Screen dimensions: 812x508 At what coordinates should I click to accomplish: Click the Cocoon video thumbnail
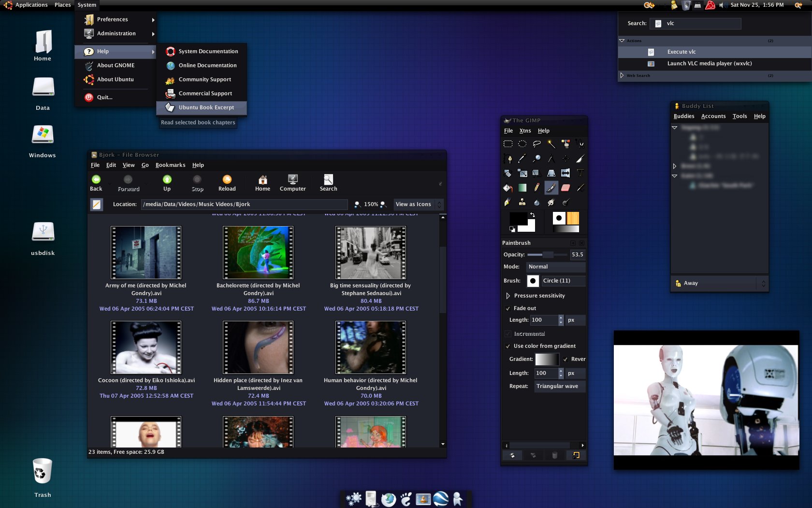[146, 347]
